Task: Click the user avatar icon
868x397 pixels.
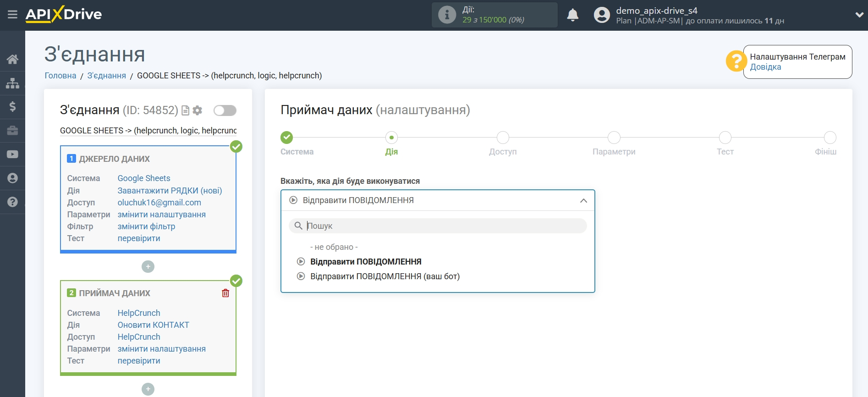Action: pos(602,15)
